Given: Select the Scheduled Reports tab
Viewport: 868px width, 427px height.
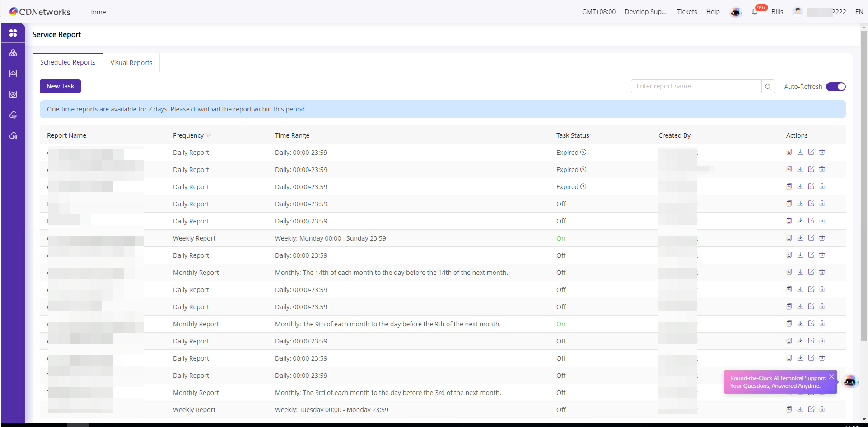Looking at the screenshot, I should [x=68, y=62].
